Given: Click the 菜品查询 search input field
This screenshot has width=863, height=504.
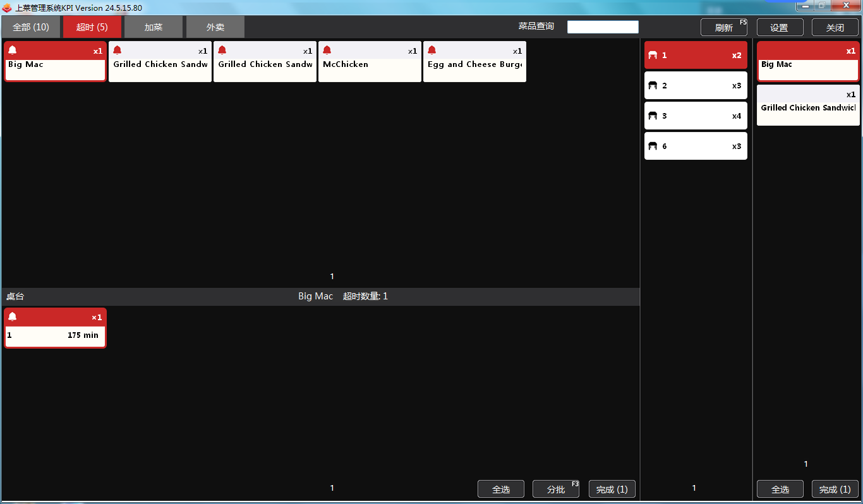Looking at the screenshot, I should pyautogui.click(x=603, y=27).
